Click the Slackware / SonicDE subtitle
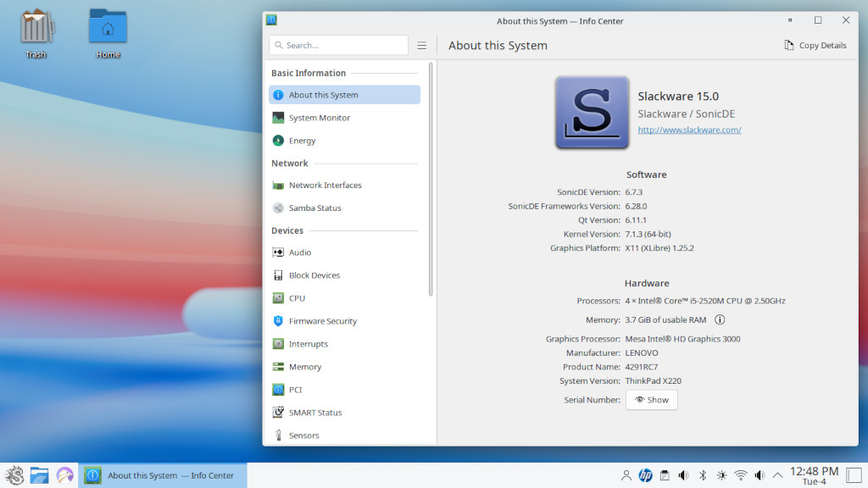Viewport: 868px width, 488px height. (687, 114)
